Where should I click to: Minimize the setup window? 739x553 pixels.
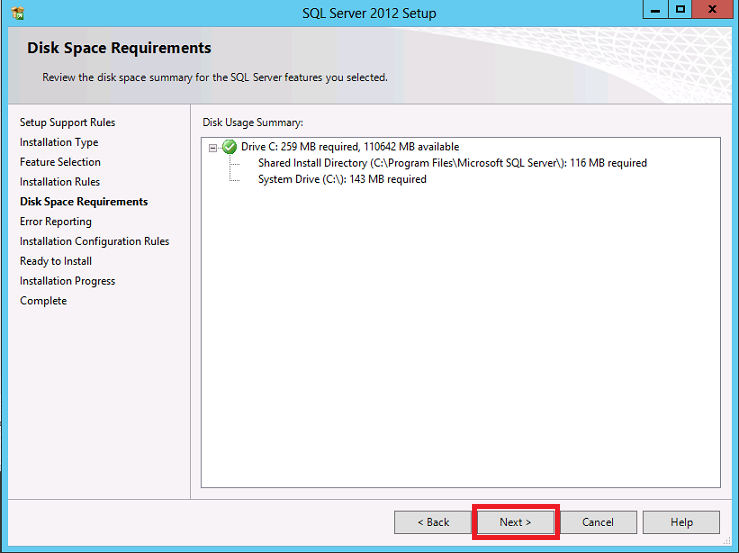tap(656, 9)
